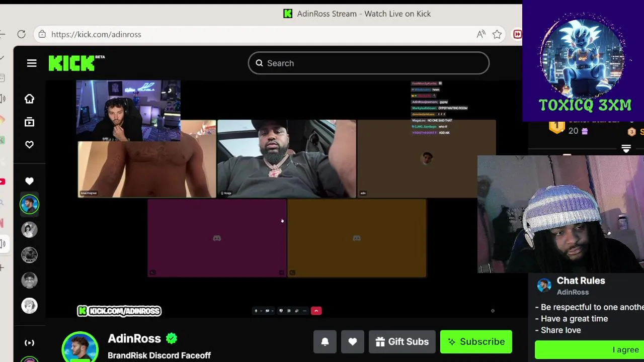The image size is (644, 362).
Task: Click the red Discord hang-up button
Action: click(x=316, y=311)
